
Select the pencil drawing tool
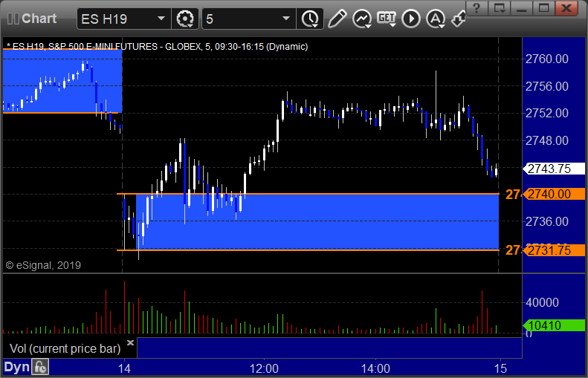[337, 19]
